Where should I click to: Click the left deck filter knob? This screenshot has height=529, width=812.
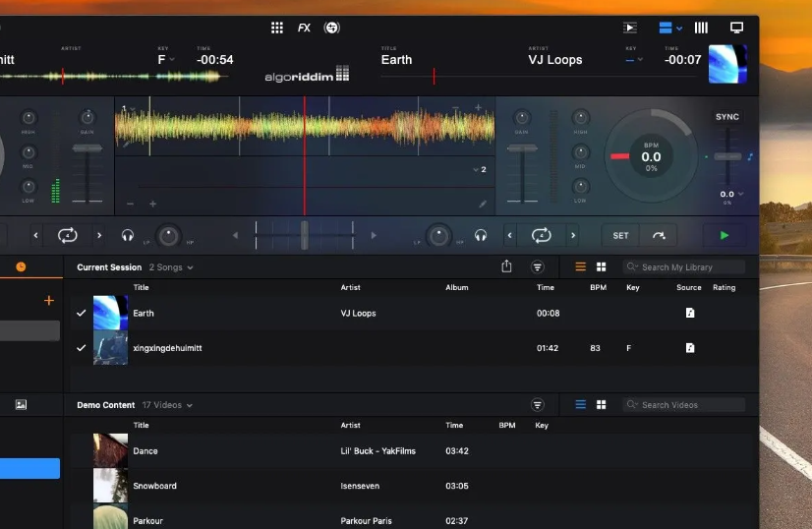pos(168,236)
